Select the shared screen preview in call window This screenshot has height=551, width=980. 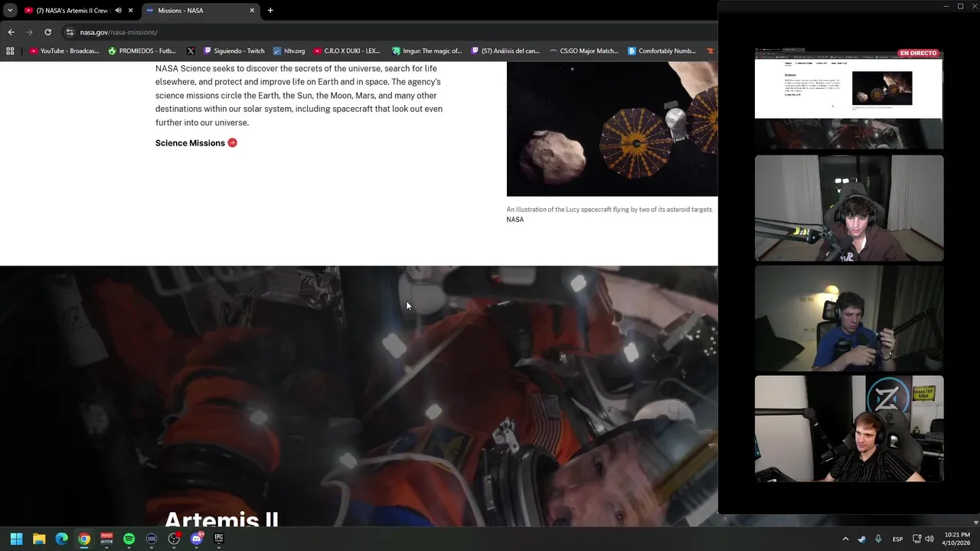pos(849,99)
